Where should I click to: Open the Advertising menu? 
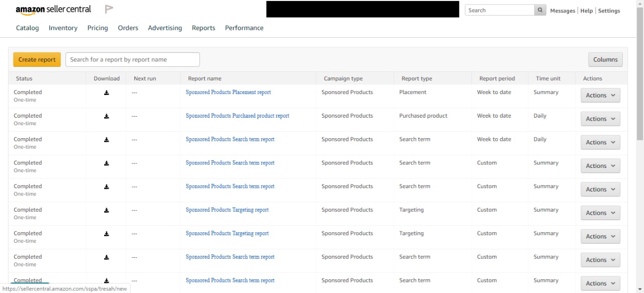[165, 28]
